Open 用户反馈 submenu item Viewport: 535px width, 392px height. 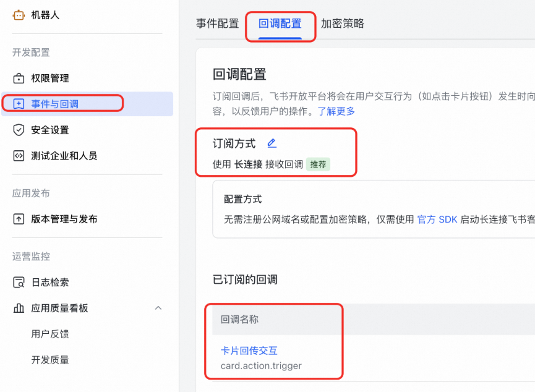pos(50,334)
